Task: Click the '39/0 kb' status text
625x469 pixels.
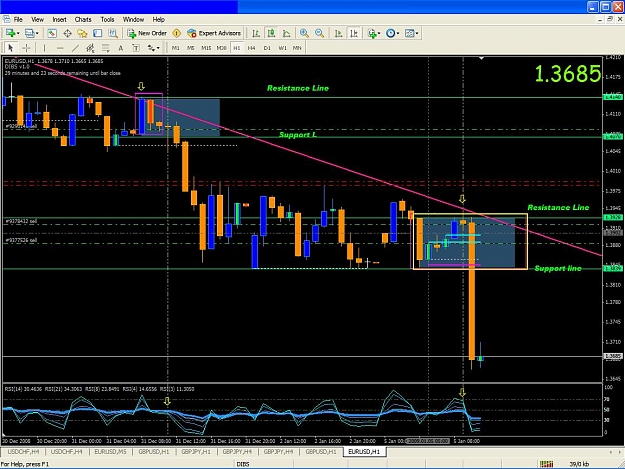Action: 580,464
